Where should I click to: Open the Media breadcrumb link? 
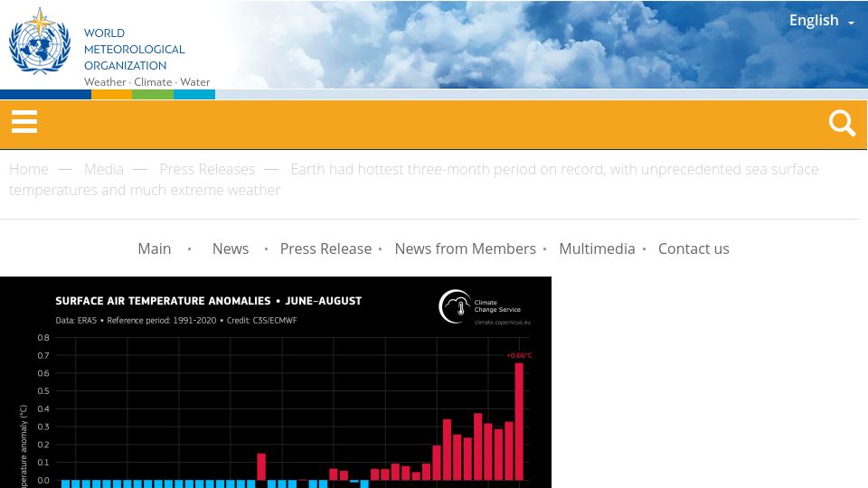coord(103,169)
